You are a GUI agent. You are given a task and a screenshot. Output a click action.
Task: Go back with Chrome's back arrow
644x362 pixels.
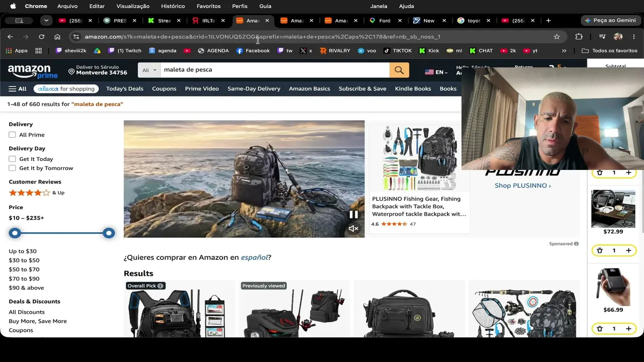pos(10,37)
